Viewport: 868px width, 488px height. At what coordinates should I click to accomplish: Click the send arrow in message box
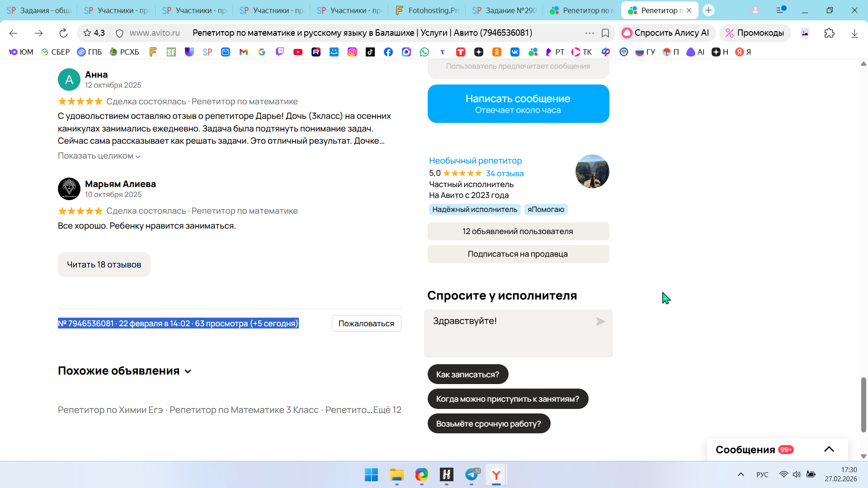tap(600, 322)
